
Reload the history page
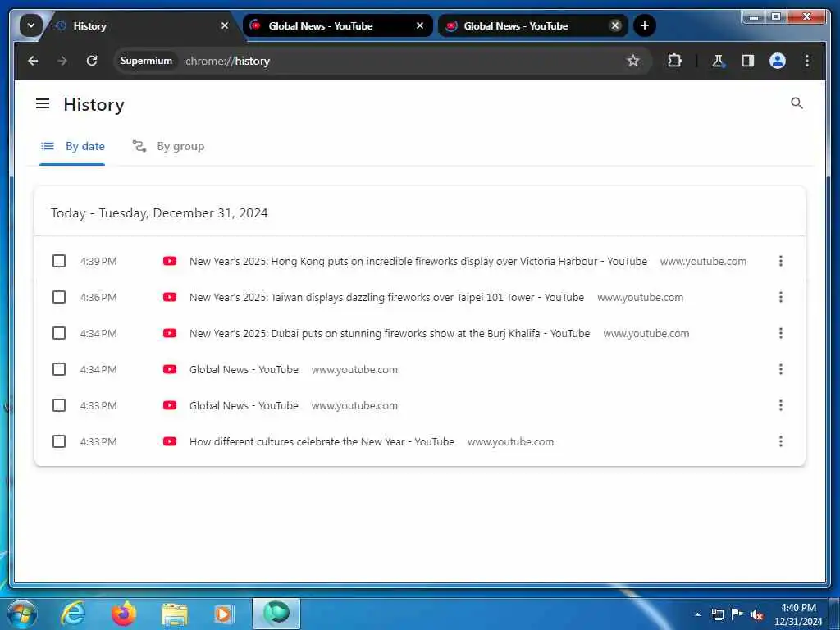(92, 61)
